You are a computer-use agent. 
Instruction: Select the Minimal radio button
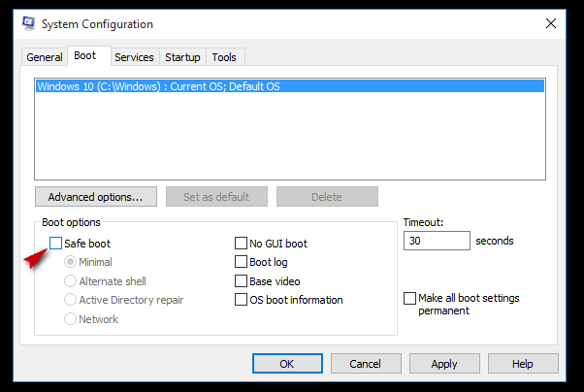pyautogui.click(x=70, y=262)
